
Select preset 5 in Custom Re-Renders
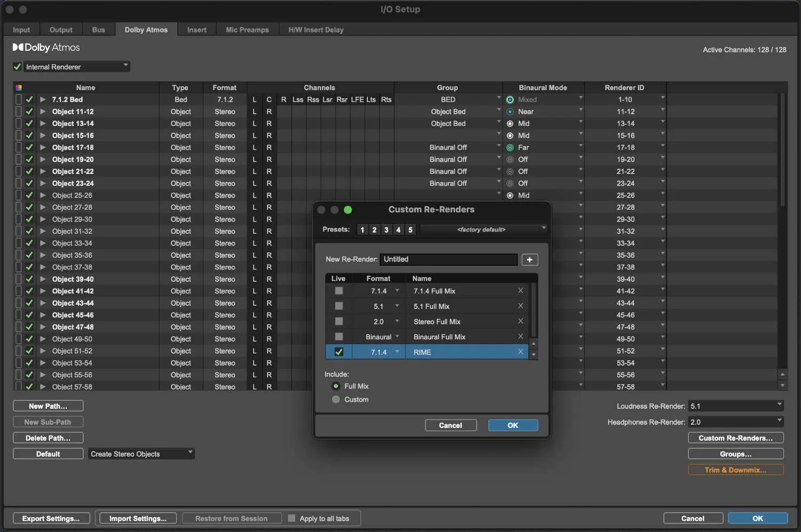coord(410,229)
